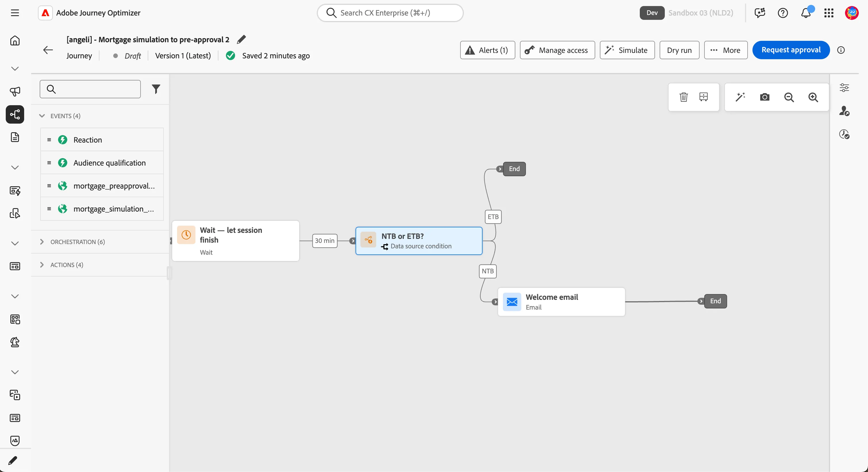Screen dimensions: 868x472
Task: Expand sidebar chevron below Home icon
Action: click(15, 68)
